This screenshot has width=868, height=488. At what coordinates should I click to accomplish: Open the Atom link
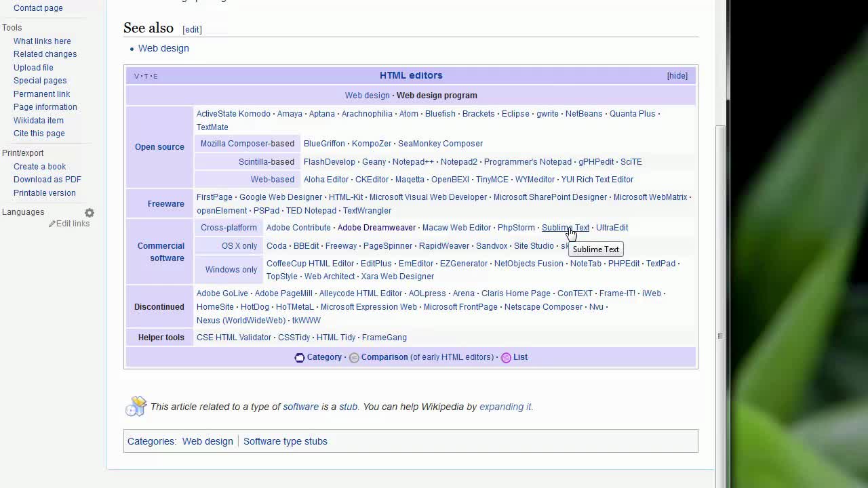pyautogui.click(x=409, y=114)
